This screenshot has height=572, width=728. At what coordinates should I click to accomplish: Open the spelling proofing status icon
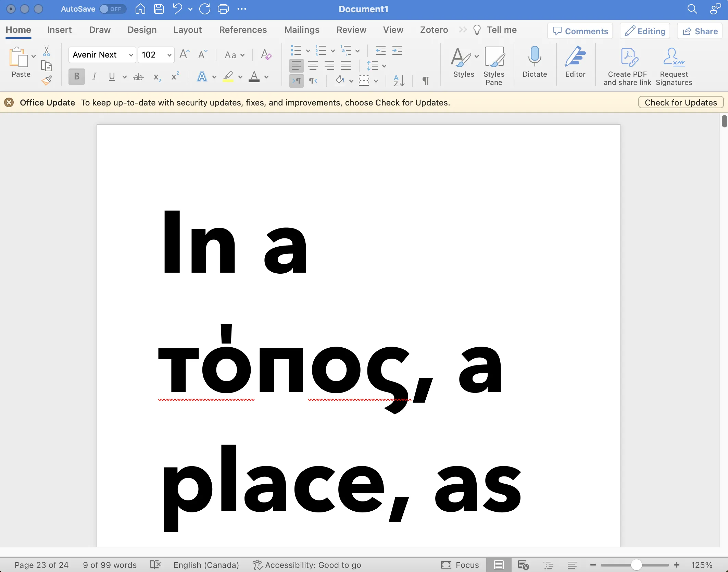click(x=155, y=564)
